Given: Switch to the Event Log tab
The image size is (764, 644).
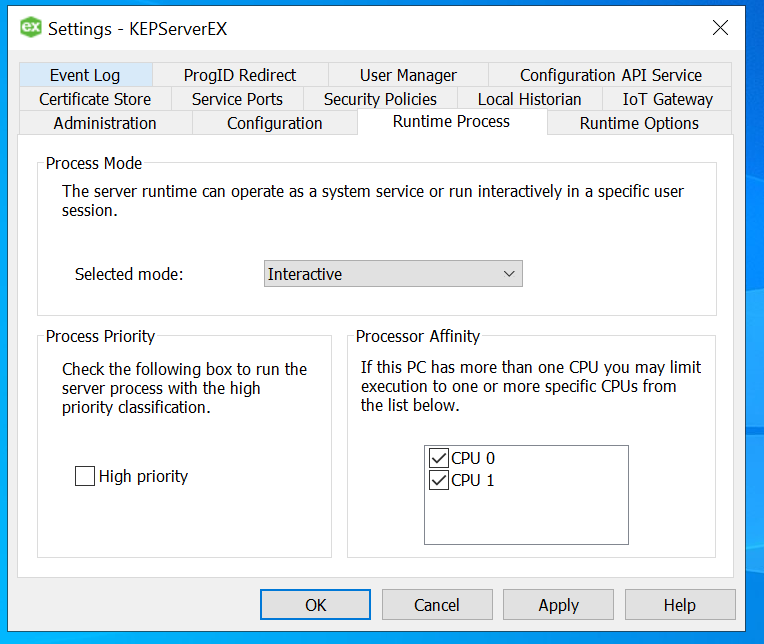Looking at the screenshot, I should tap(85, 75).
